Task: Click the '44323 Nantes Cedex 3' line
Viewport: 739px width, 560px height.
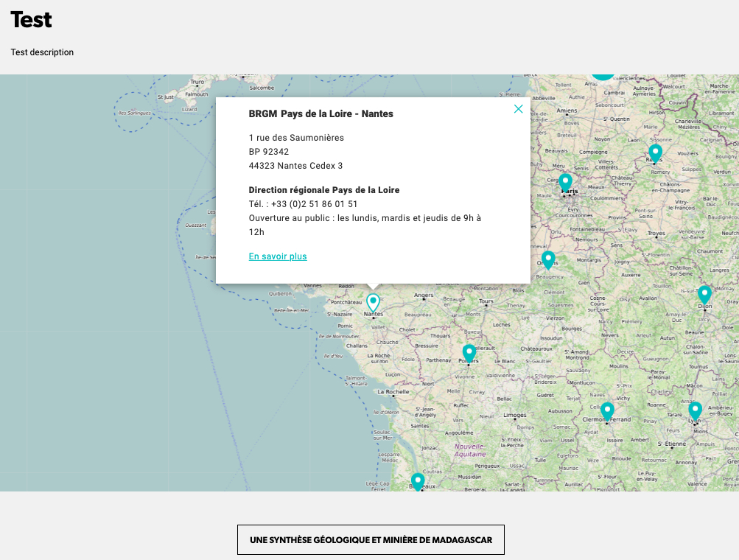Action: 295,166
